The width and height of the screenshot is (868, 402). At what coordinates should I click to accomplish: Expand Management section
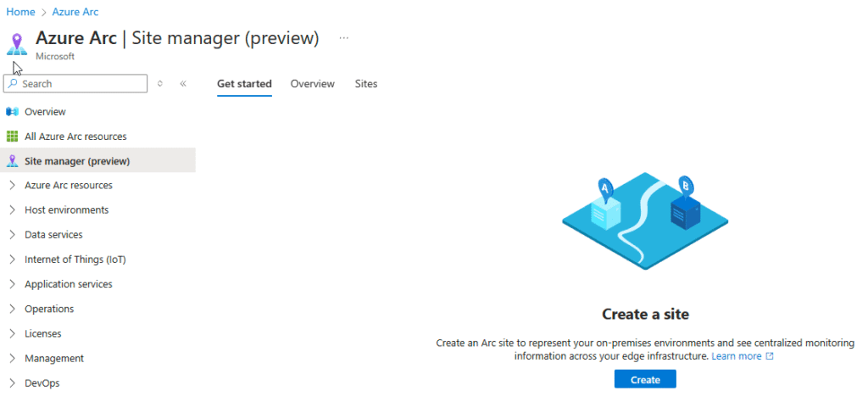tap(13, 358)
